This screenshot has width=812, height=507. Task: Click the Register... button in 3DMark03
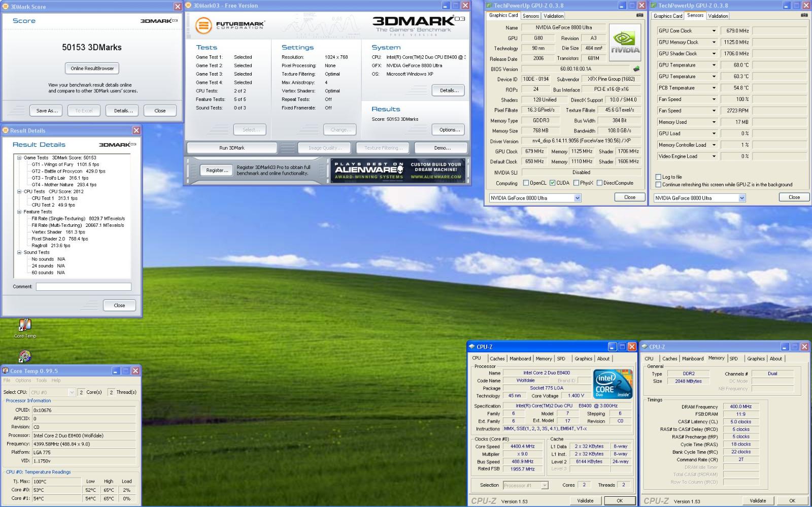pos(217,171)
